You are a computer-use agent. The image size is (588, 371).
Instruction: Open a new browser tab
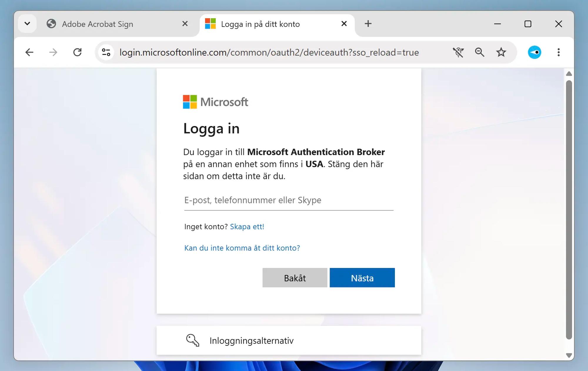368,23
